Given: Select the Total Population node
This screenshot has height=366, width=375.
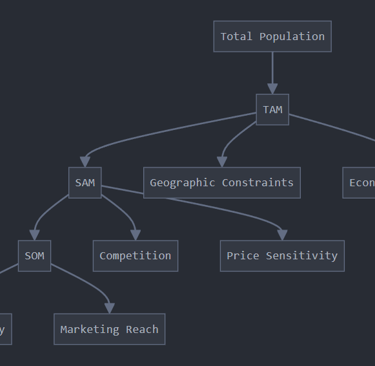Looking at the screenshot, I should pyautogui.click(x=272, y=36).
